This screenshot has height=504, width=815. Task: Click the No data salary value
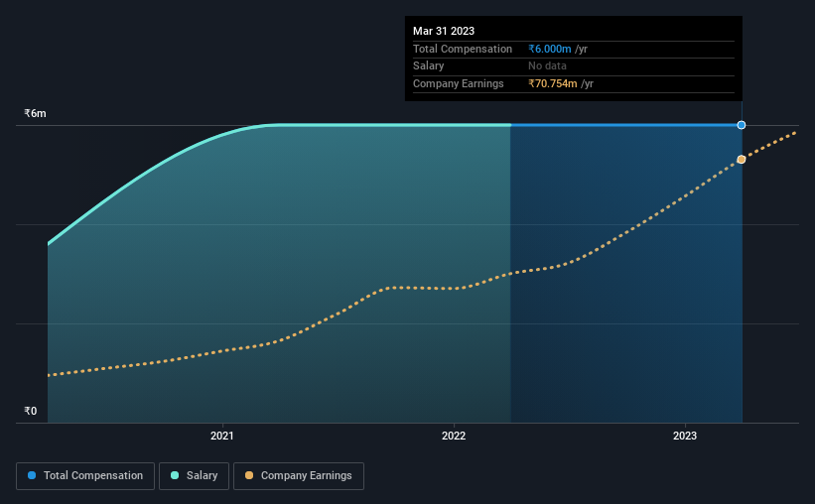547,66
